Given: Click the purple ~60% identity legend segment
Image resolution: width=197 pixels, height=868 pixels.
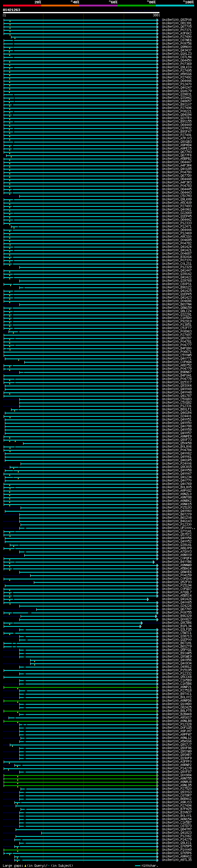Looking at the screenshot, I should coord(99,6).
